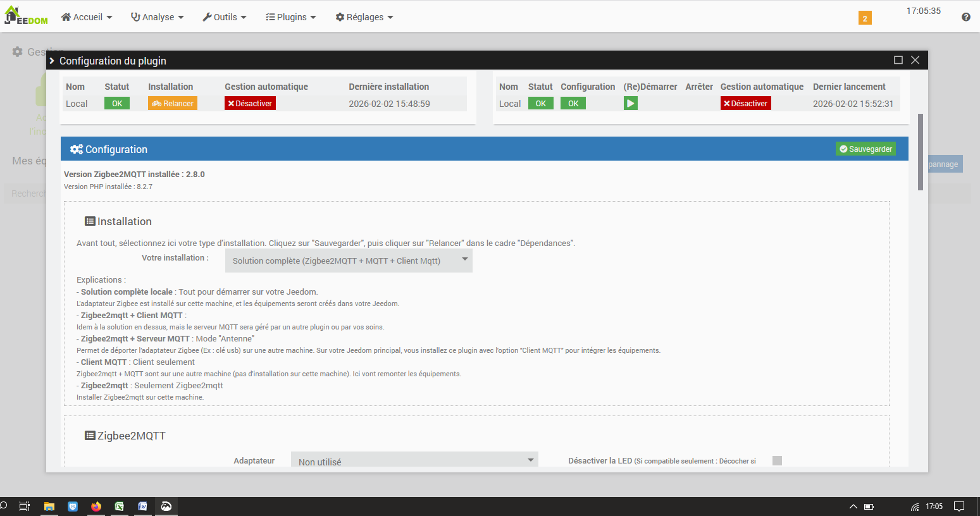Open the Plugins menu
Viewport: 980px width, 516px height.
pos(291,17)
